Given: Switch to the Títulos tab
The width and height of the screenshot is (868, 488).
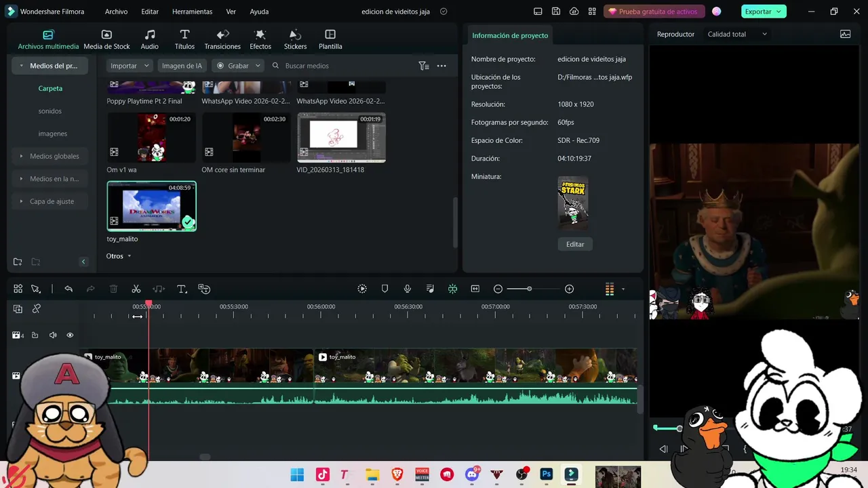Looking at the screenshot, I should 184,40.
